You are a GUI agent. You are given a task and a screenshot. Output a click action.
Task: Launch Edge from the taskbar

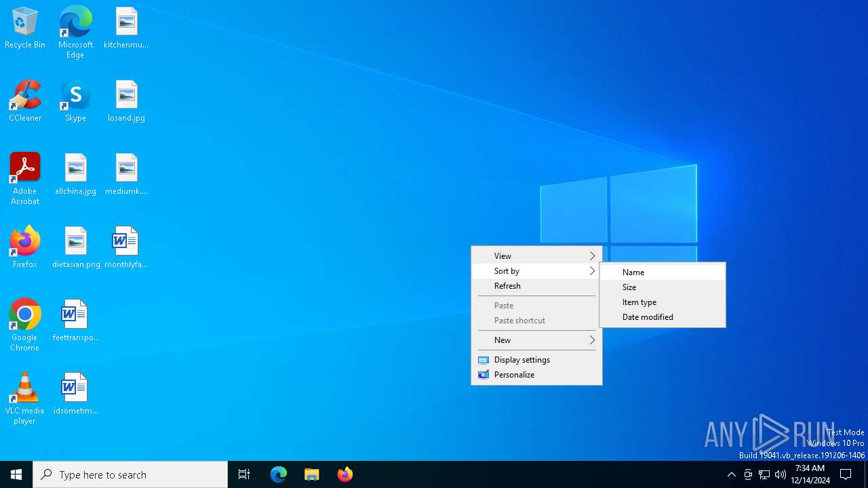tap(279, 474)
